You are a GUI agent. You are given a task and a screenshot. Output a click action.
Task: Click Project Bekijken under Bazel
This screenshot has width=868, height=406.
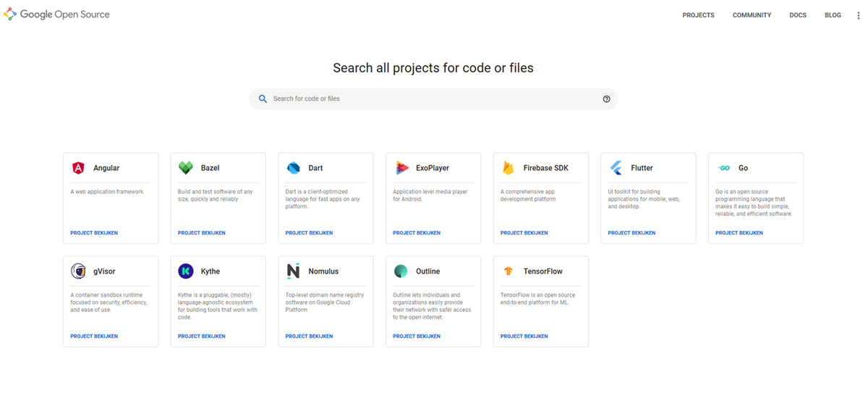[202, 233]
